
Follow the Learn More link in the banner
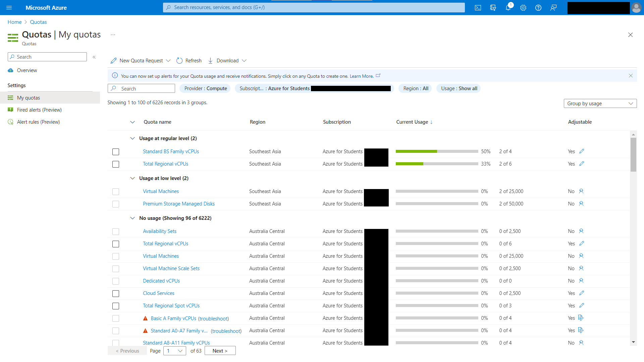click(x=362, y=76)
